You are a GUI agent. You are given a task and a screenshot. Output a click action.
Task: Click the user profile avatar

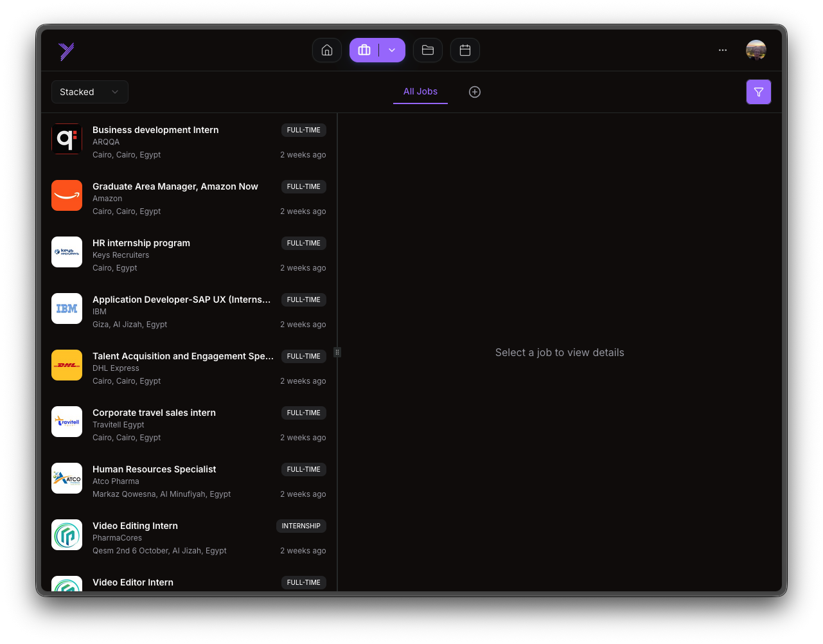point(756,50)
